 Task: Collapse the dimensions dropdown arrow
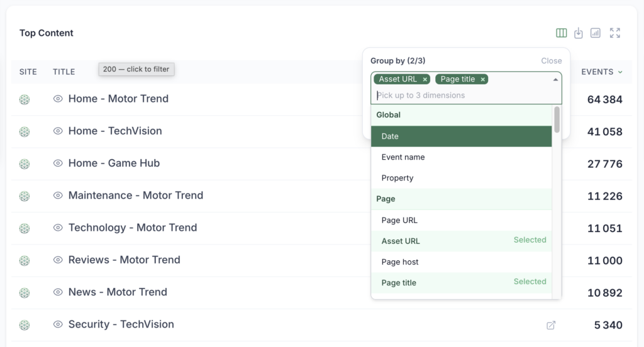(x=555, y=79)
